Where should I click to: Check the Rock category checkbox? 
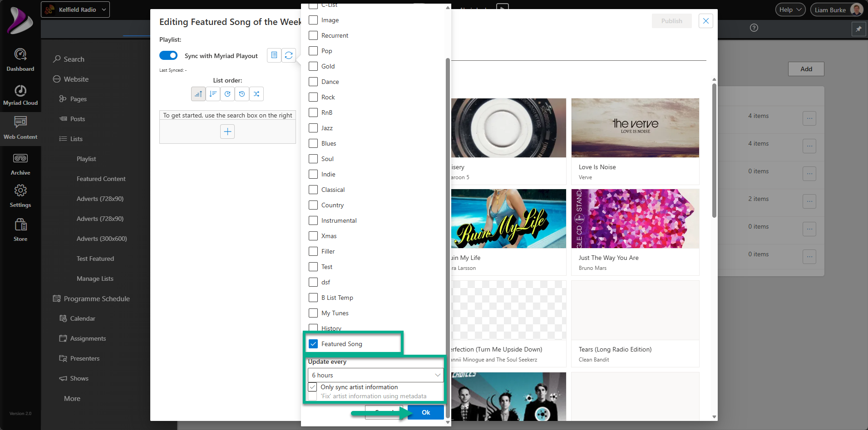pos(313,97)
